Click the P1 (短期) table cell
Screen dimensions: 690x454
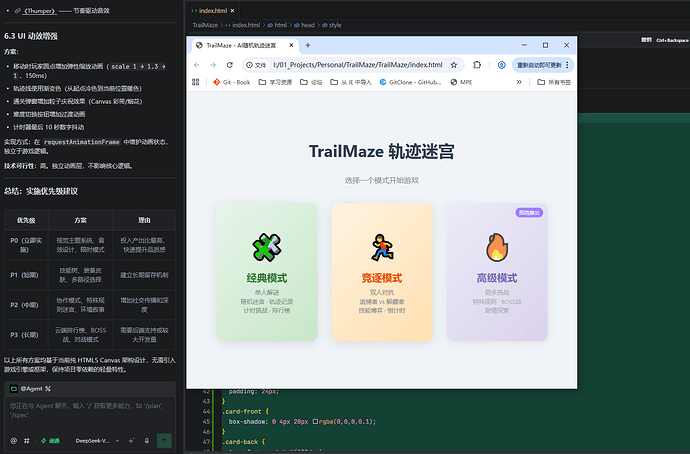(x=26, y=275)
